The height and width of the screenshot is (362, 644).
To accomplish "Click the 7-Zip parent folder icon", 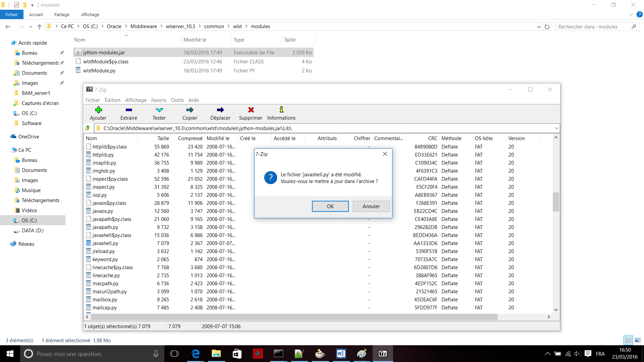I will click(x=88, y=128).
